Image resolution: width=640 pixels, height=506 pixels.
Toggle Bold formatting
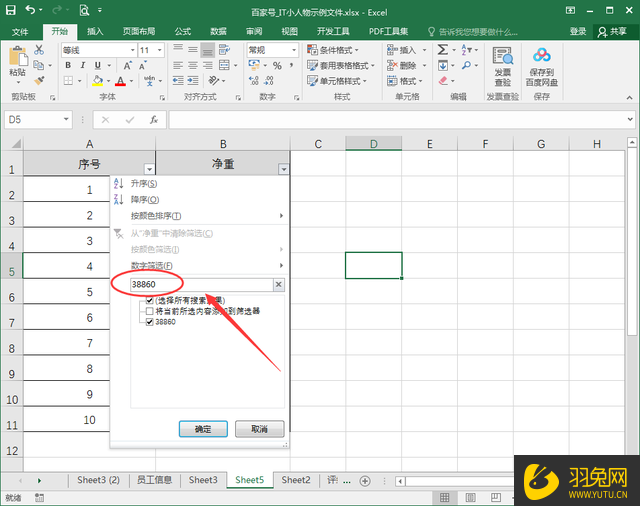[68, 65]
